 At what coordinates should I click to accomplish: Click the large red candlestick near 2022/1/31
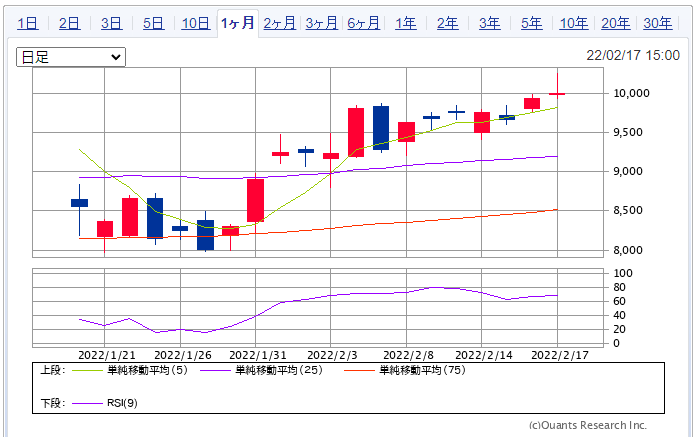[255, 200]
